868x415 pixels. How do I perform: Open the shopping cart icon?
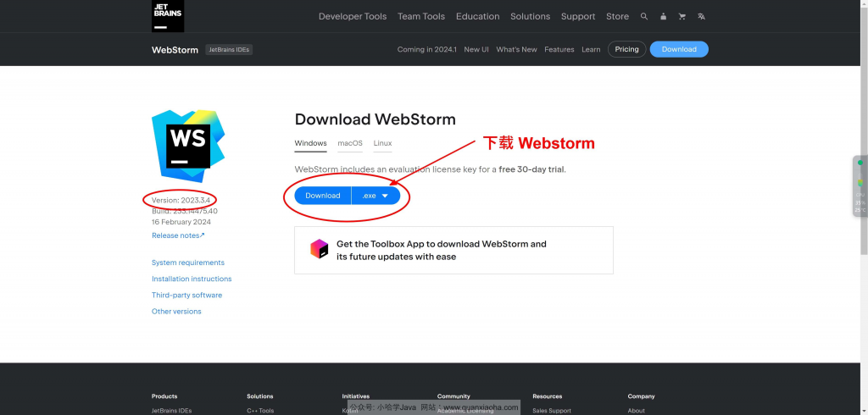[x=682, y=17]
